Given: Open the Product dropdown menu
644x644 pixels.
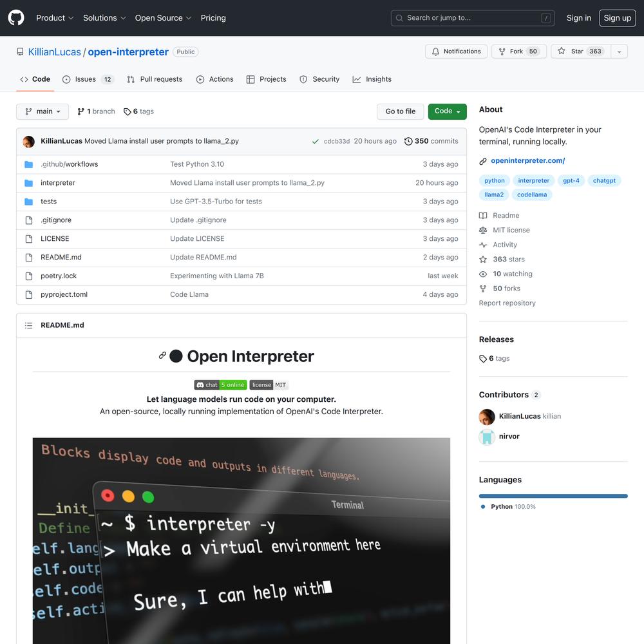Looking at the screenshot, I should (x=55, y=18).
